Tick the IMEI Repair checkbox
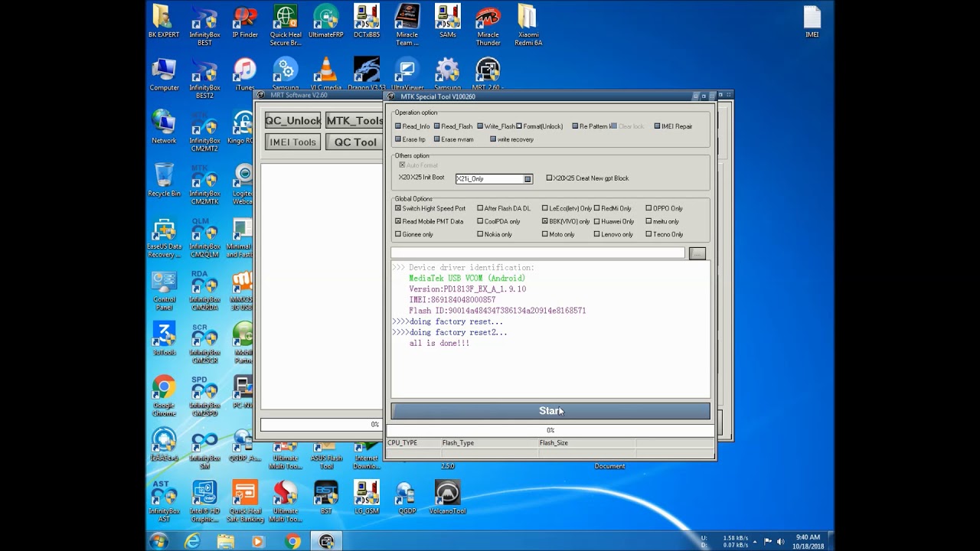 (x=657, y=126)
